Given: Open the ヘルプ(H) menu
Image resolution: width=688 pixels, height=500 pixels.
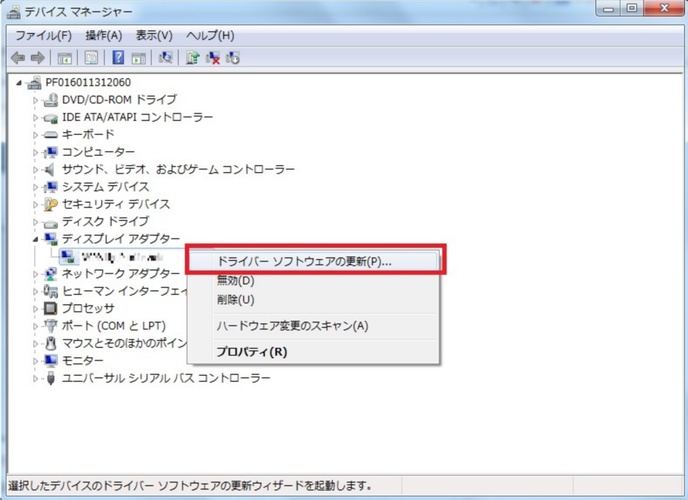Looking at the screenshot, I should point(210,35).
